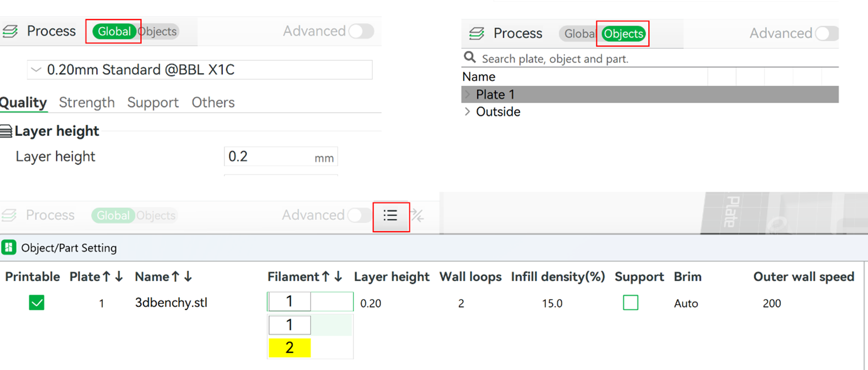Sort the Filament column ascending arrow

(x=325, y=277)
